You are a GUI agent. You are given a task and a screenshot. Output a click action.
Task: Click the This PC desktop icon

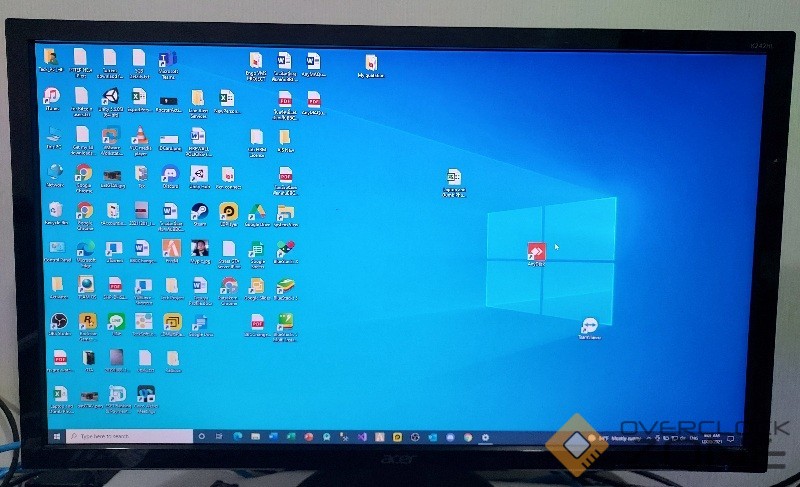(x=54, y=135)
